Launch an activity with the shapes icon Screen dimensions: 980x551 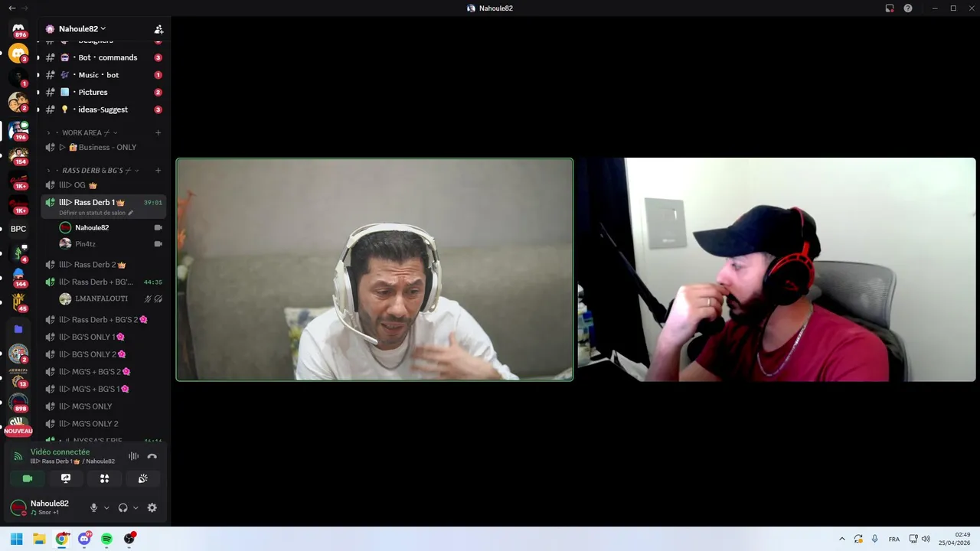point(104,478)
